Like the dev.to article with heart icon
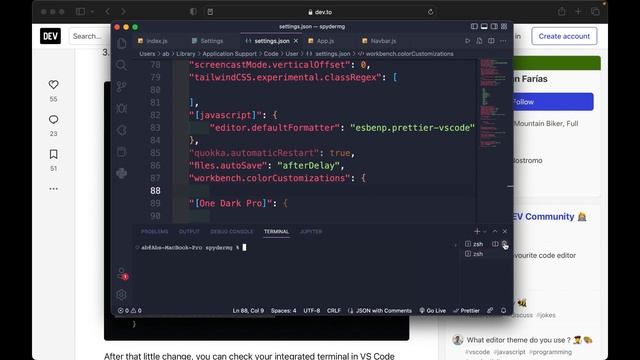This screenshot has height=360, width=640. pyautogui.click(x=53, y=84)
